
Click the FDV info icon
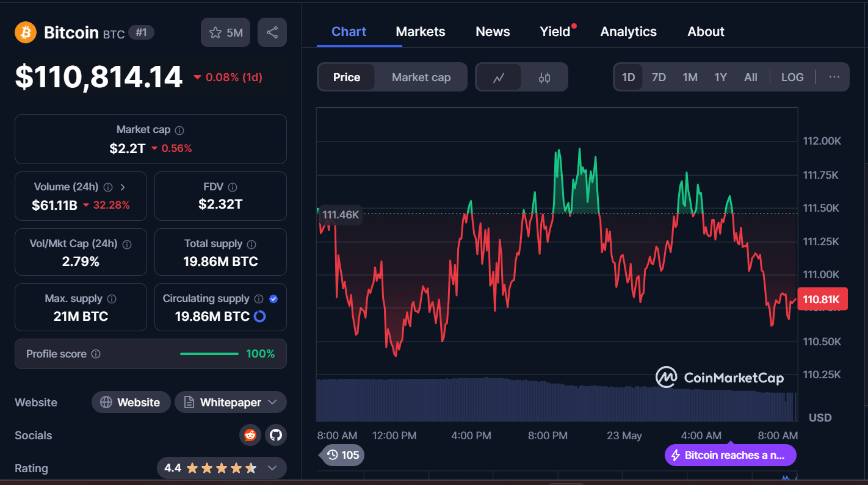[x=233, y=187]
